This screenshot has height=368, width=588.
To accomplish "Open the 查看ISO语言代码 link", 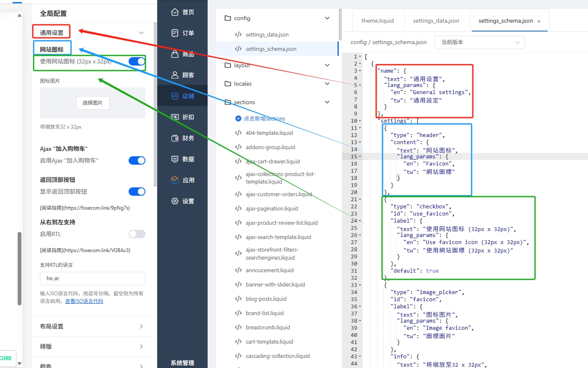I will coord(84,301).
